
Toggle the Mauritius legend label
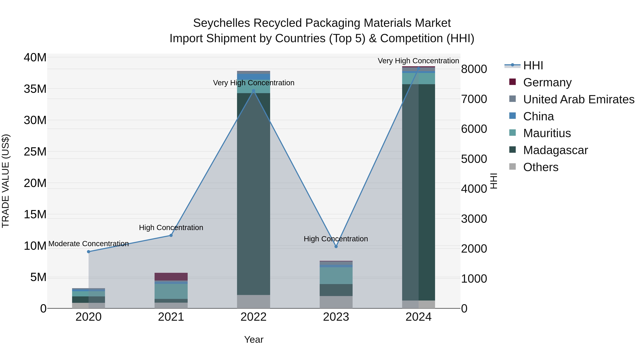click(547, 133)
